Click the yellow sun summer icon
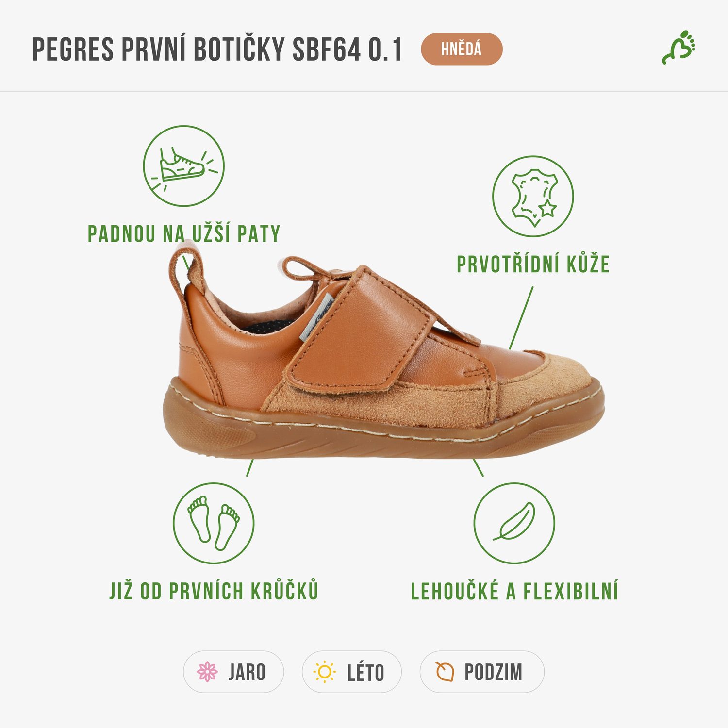This screenshot has height=728, width=728. point(325,672)
